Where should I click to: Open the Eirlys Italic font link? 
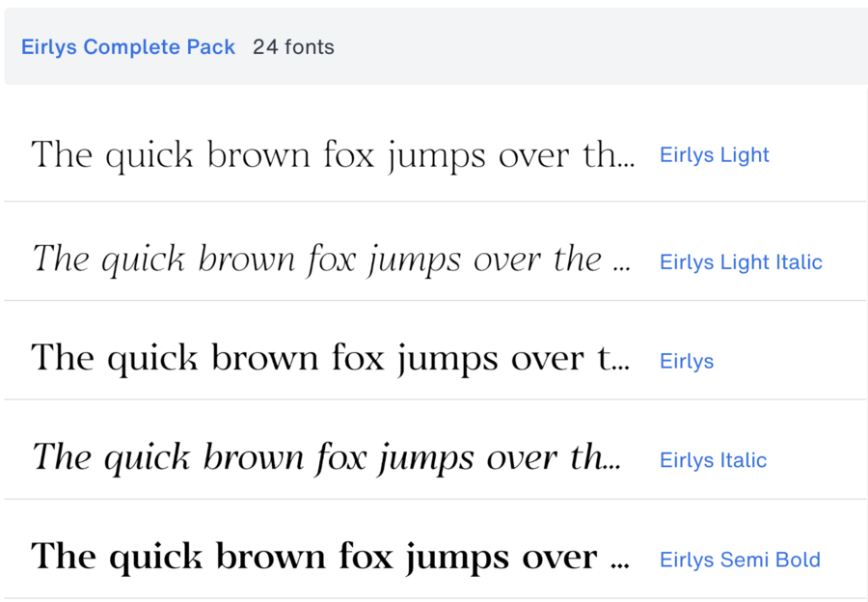(x=713, y=461)
